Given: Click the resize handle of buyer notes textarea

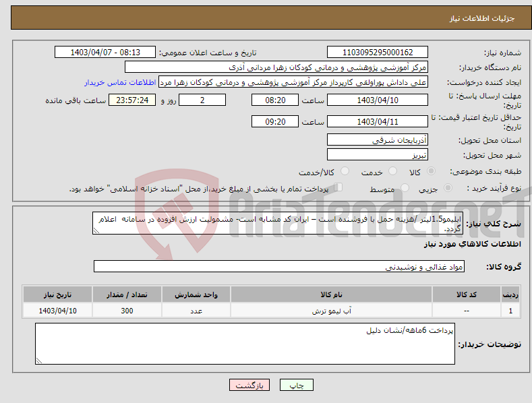Looking at the screenshot, I should pyautogui.click(x=38, y=361).
